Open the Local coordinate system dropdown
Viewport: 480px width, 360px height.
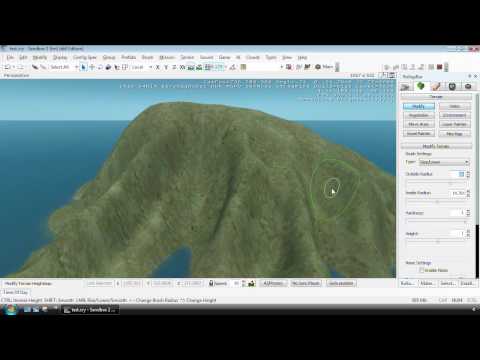141,67
